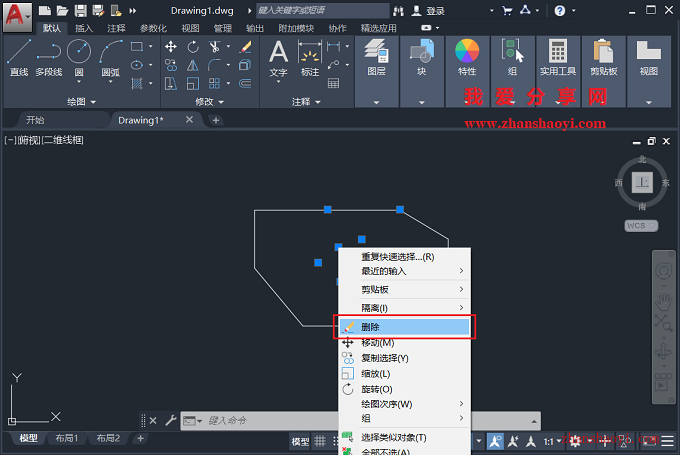Choose Rotate (旋转(O)) in context menu
680x455 pixels.
click(x=404, y=389)
